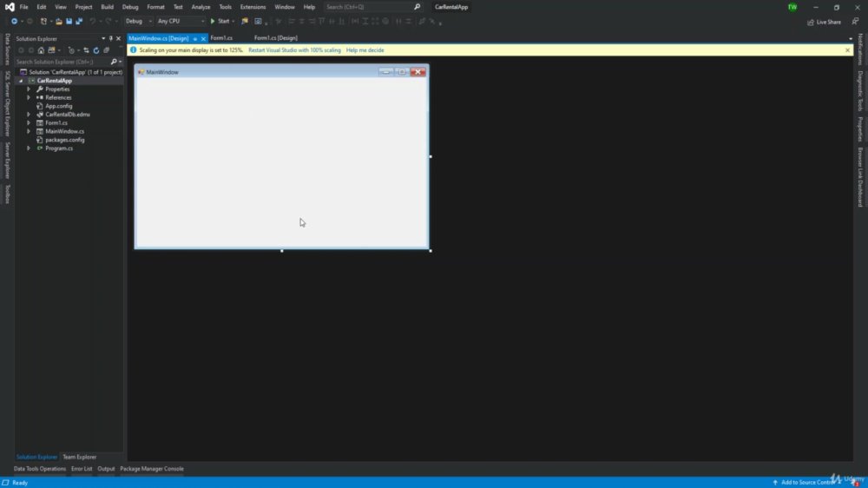Click the Collapse All icon in Solution Explorer
The image size is (868, 488).
pyautogui.click(x=106, y=50)
